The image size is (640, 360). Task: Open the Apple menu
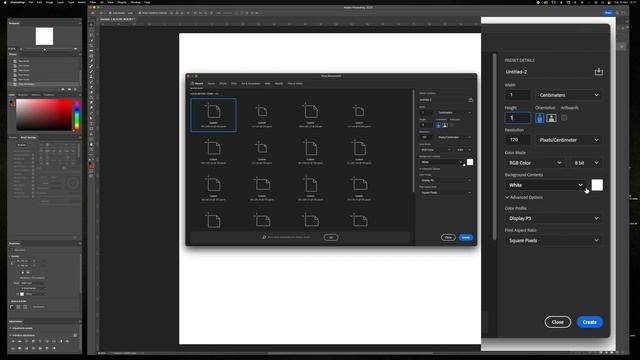pyautogui.click(x=5, y=2)
